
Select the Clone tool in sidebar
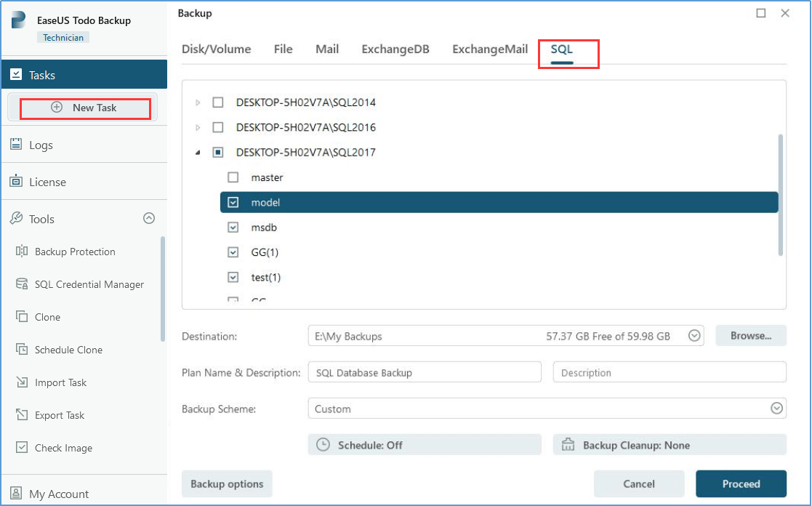(x=46, y=317)
